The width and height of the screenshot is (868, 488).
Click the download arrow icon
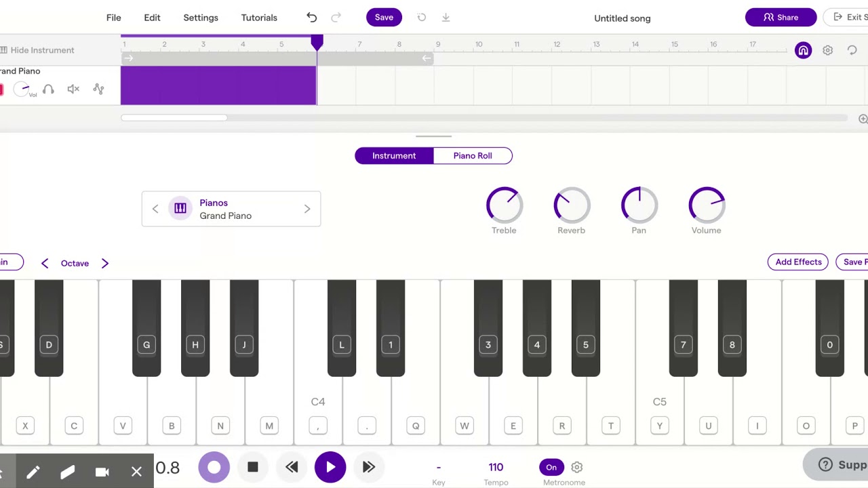click(446, 18)
